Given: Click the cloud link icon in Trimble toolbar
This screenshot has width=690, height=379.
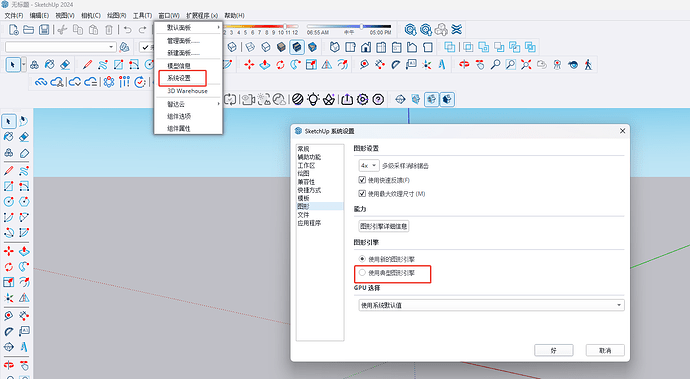Looking at the screenshot, I should pos(41,82).
